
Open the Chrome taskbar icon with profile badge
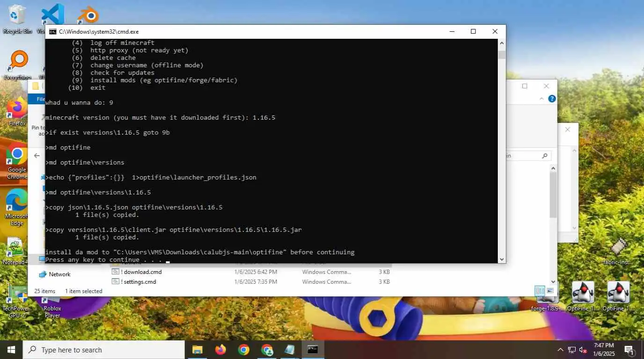(x=267, y=350)
